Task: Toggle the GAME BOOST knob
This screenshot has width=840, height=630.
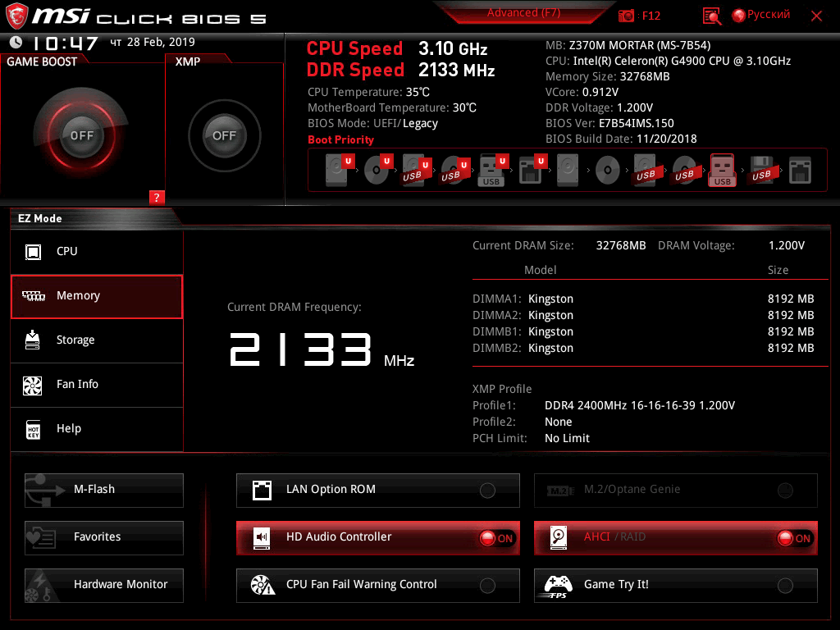Action: (x=81, y=135)
